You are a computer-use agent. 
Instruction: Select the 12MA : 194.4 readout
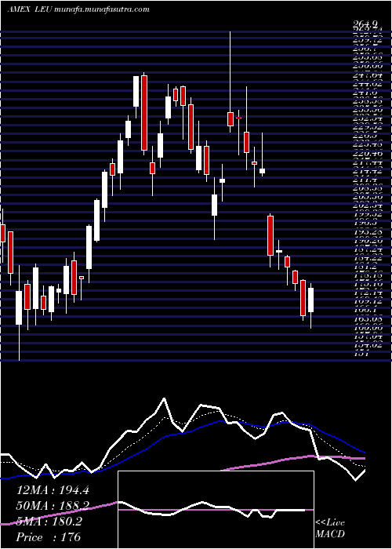point(53,490)
